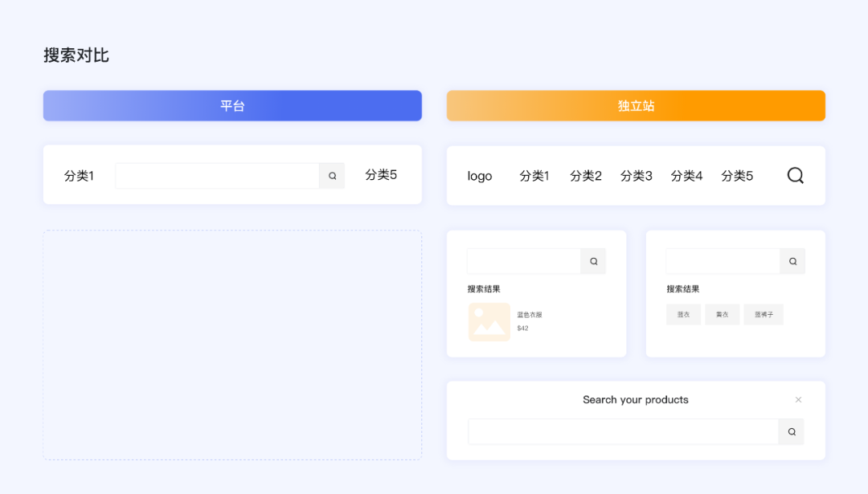Click the 黄衣 search result tag
This screenshot has height=494, width=868.
pyautogui.click(x=722, y=315)
